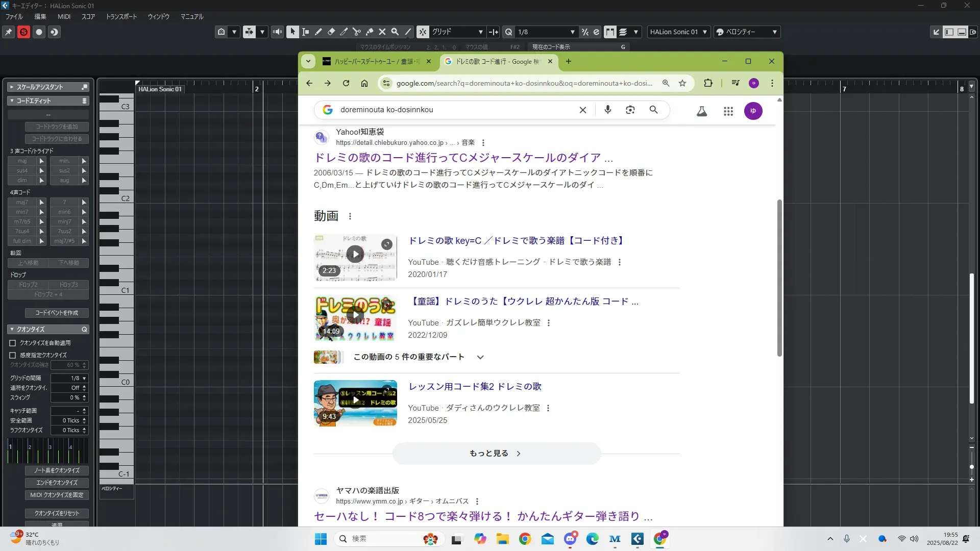Click the もっと見る button
The width and height of the screenshot is (980, 551).
pos(496,453)
